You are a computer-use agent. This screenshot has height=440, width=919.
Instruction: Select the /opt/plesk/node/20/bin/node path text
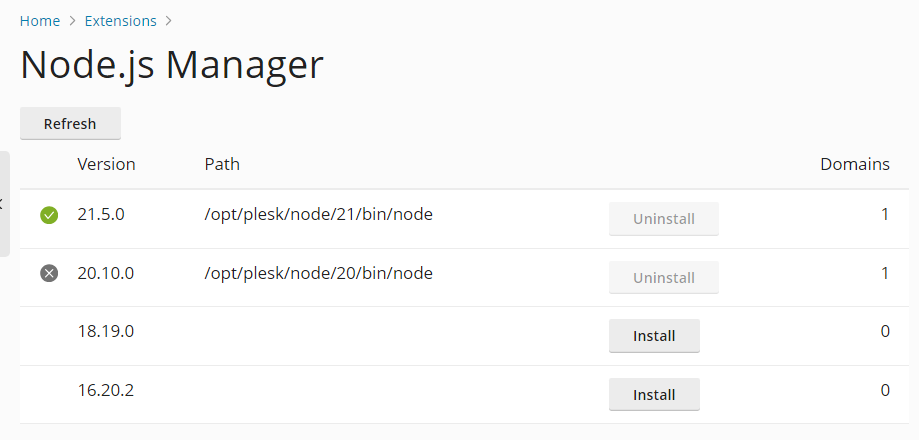tap(318, 272)
